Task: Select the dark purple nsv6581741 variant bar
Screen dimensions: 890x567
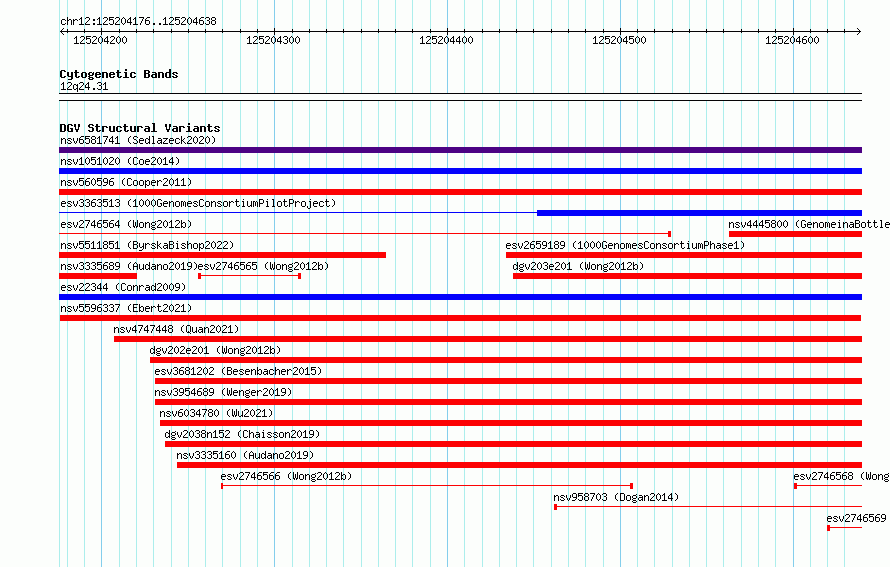Action: point(460,150)
